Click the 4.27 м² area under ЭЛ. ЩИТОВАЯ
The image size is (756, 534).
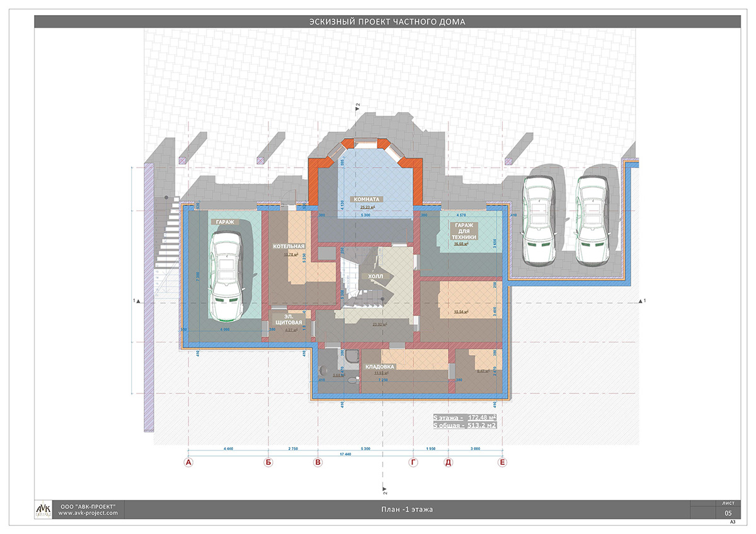(x=291, y=329)
